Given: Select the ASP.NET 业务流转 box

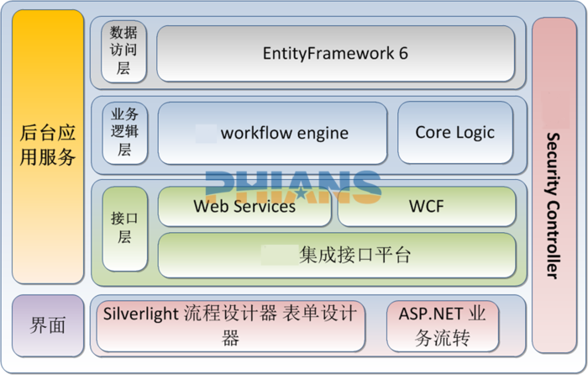Looking at the screenshot, I should [x=443, y=326].
